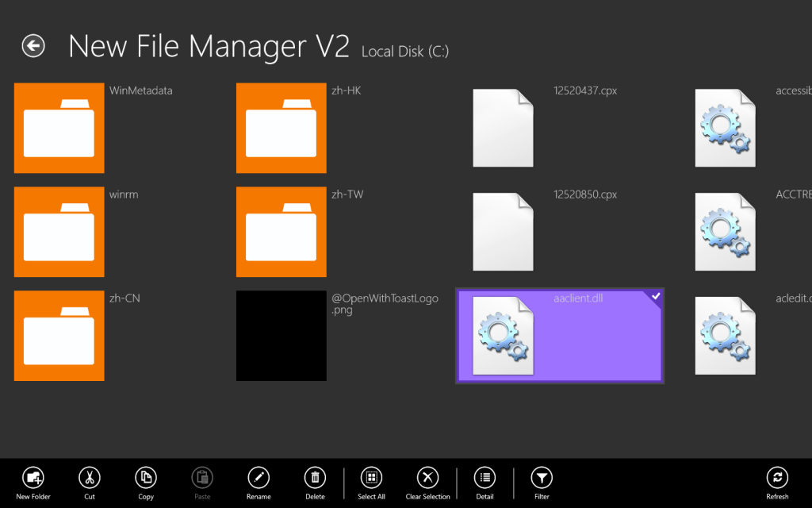Screen dimensions: 812x508
Task: Switch to Detail view
Action: (485, 478)
